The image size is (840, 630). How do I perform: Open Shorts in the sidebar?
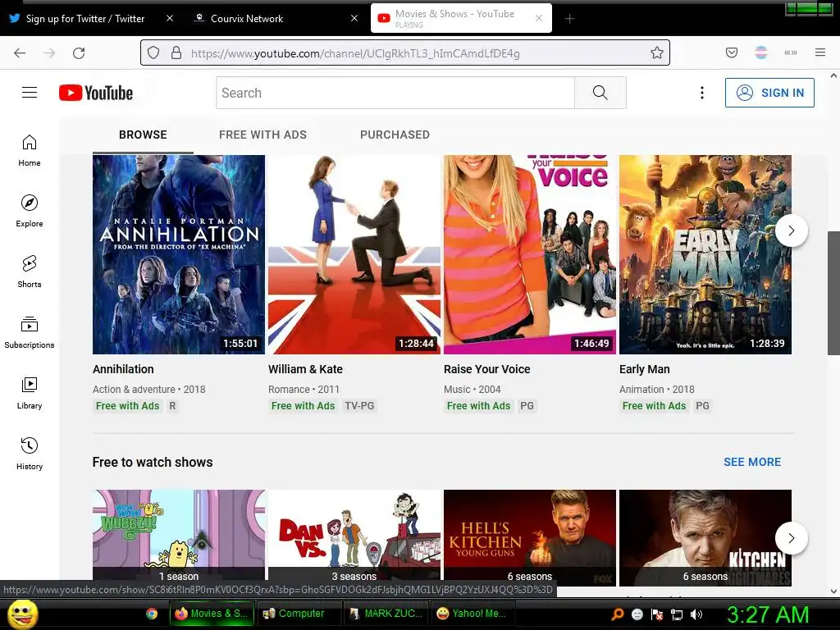[x=30, y=272]
